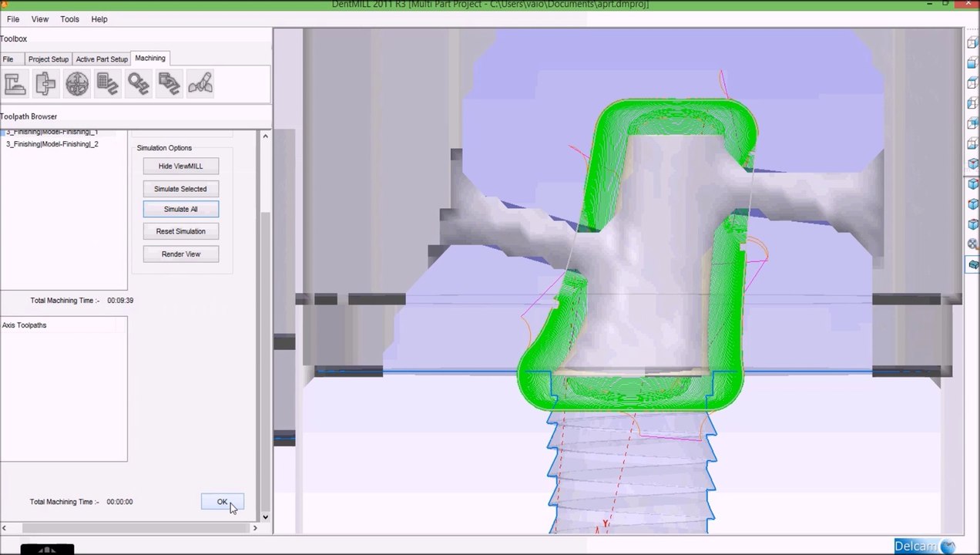Open the Tools menu
This screenshot has height=555, width=980.
69,19
